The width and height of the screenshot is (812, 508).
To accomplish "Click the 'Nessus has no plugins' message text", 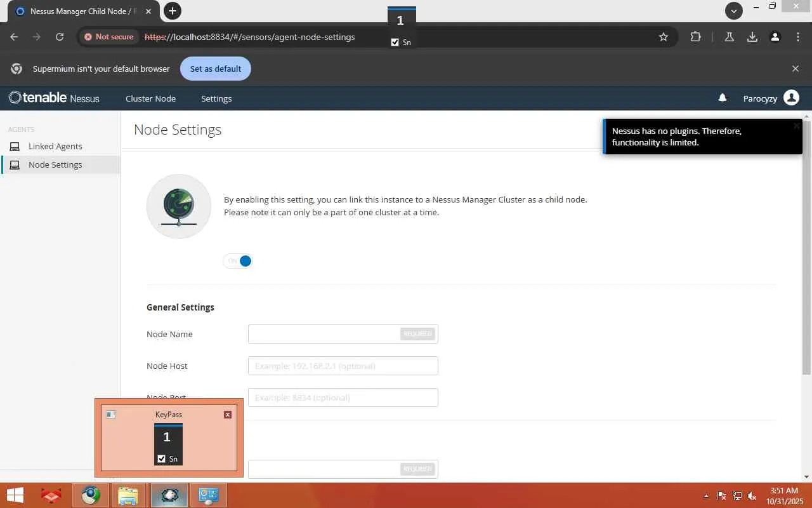I will 676,137.
